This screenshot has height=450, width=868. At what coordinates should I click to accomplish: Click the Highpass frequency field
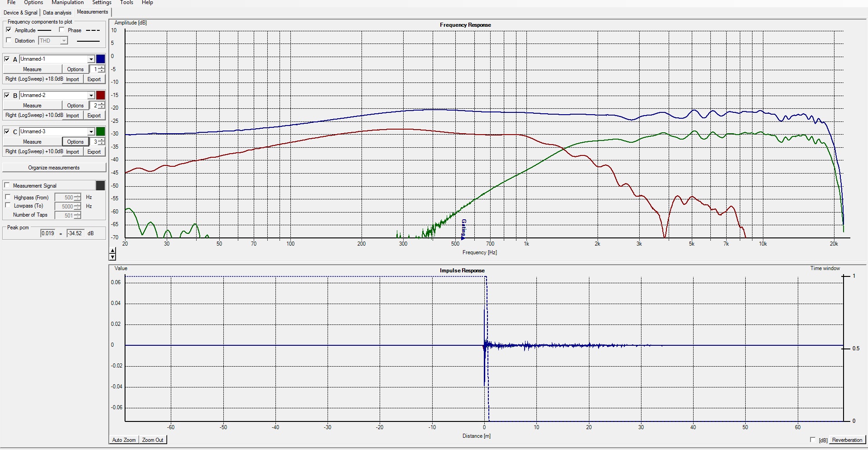point(65,198)
